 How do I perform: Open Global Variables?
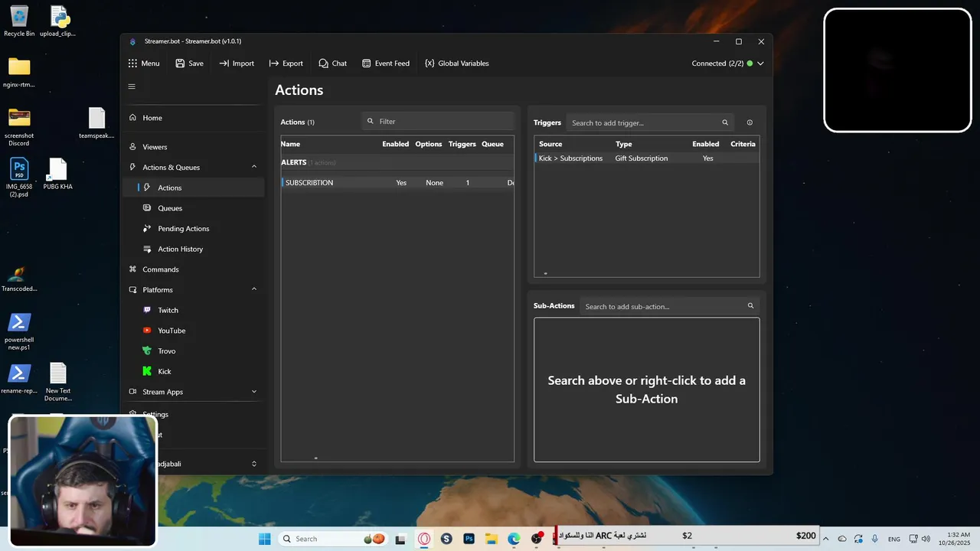click(x=456, y=64)
